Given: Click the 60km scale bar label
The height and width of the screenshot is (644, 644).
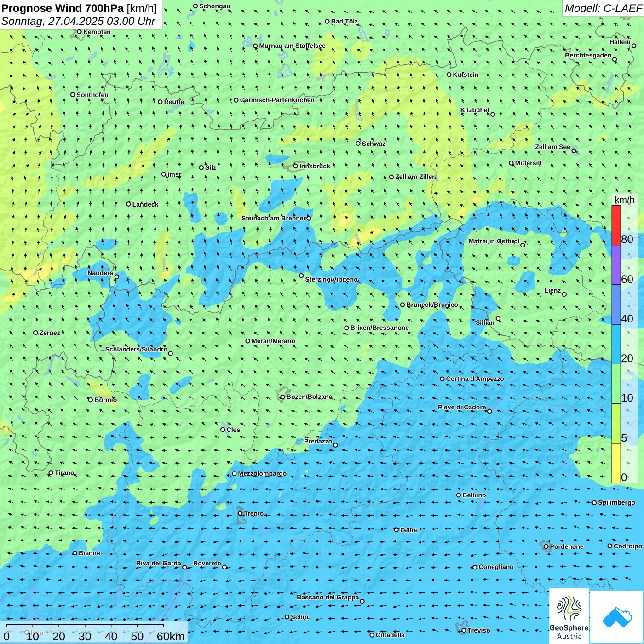Looking at the screenshot, I should click(171, 636).
